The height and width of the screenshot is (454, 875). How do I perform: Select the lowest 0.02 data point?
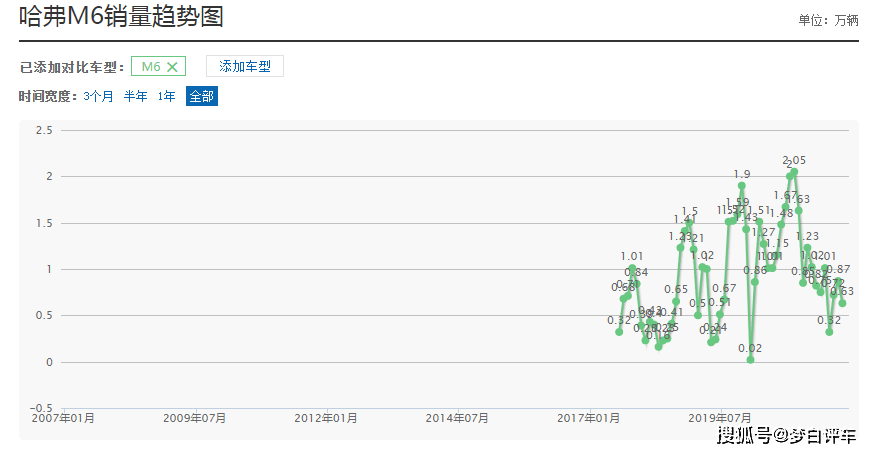pos(750,360)
